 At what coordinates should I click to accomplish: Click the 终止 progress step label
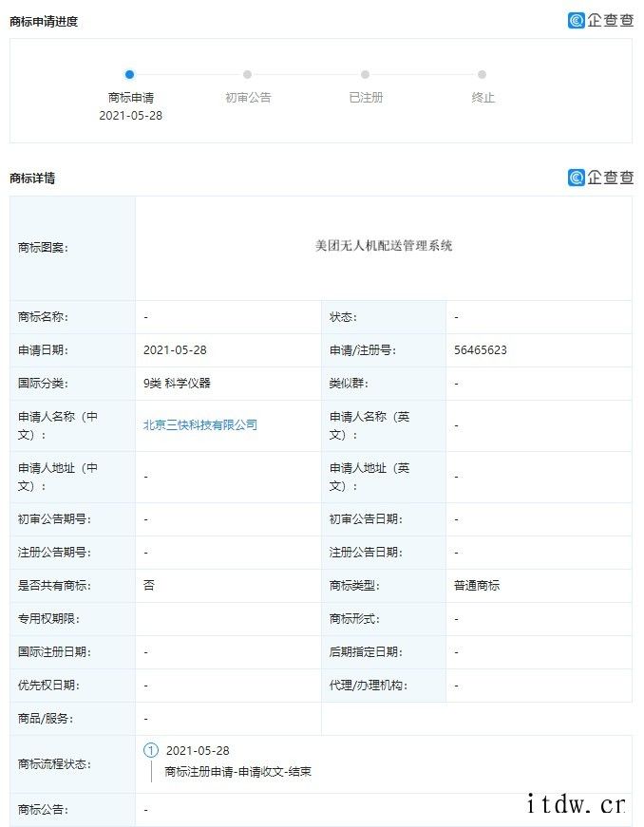click(483, 98)
